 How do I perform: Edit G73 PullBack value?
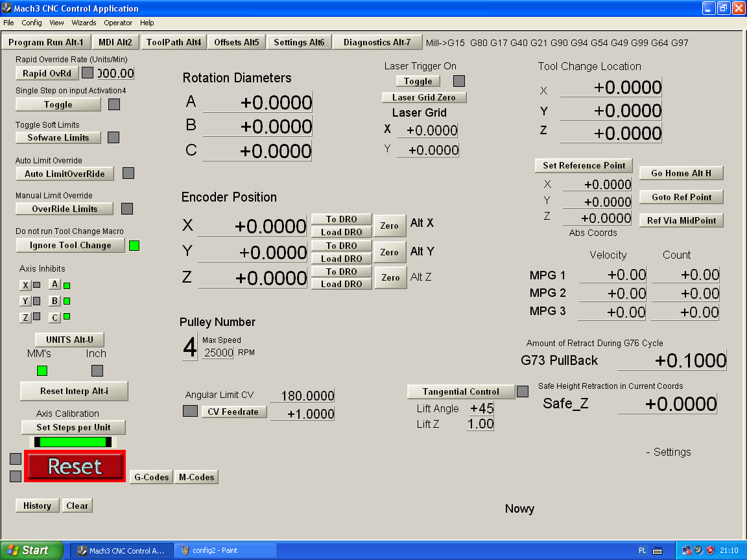tap(672, 360)
